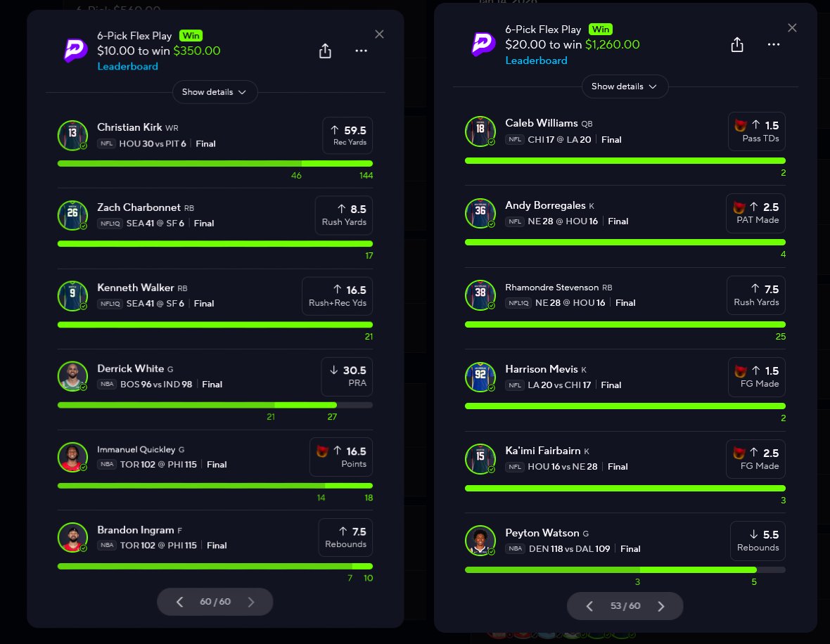Select Brandon Ingram 7.5 Rebounds pick
Image resolution: width=830 pixels, height=644 pixels.
[x=345, y=538]
